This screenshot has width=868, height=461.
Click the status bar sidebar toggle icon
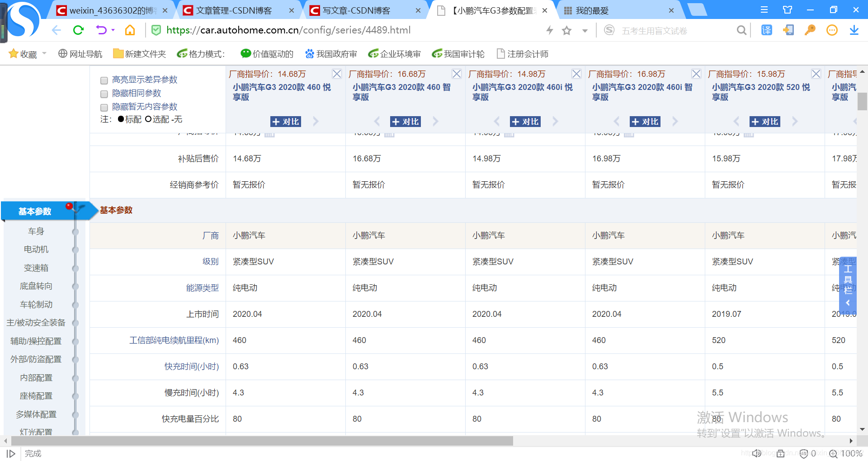[x=11, y=453]
